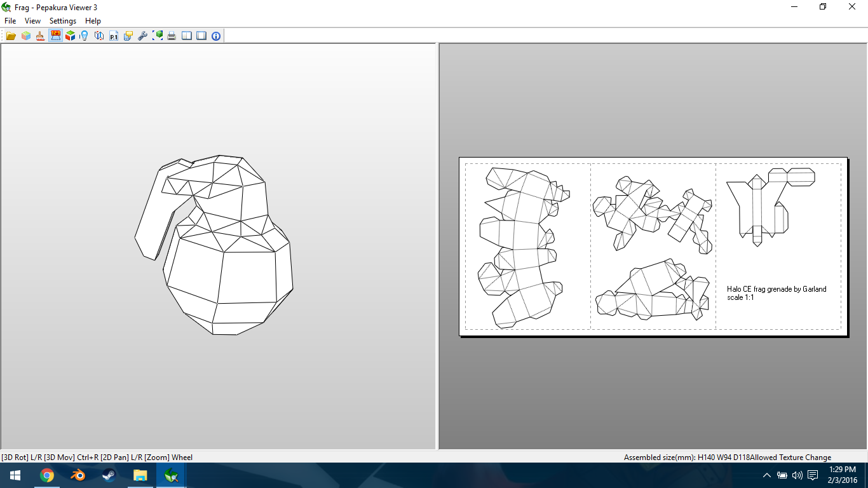Click the 3D grenade model
Viewport: 868px width, 488px height.
click(x=215, y=245)
